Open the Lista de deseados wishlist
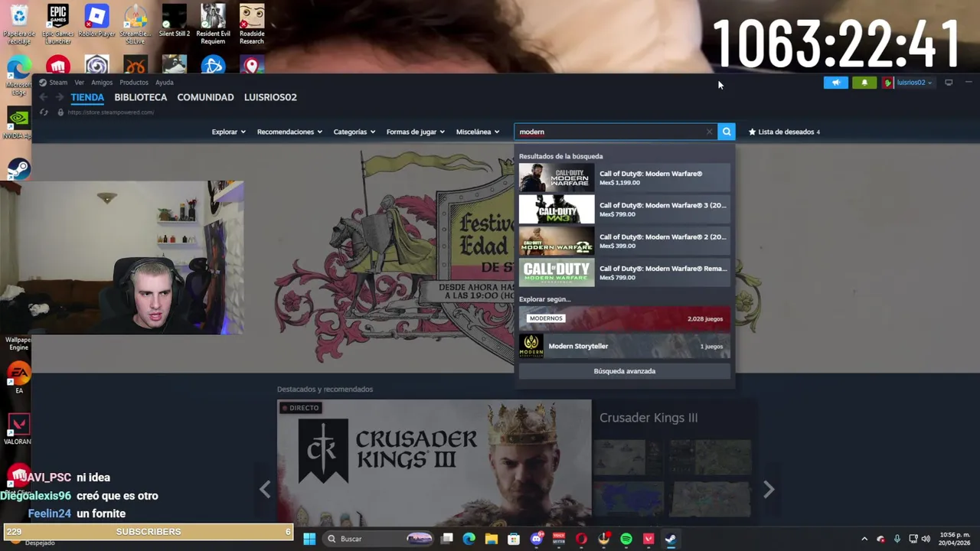 (784, 132)
